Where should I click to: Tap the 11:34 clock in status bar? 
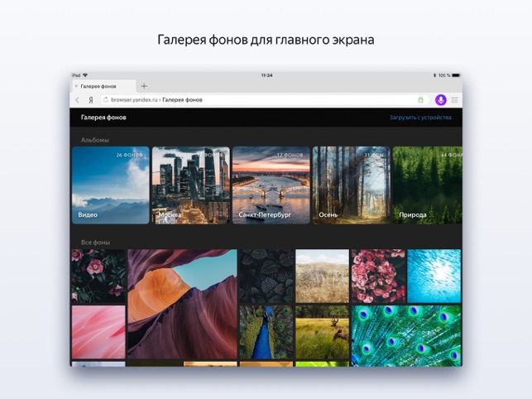pos(266,75)
